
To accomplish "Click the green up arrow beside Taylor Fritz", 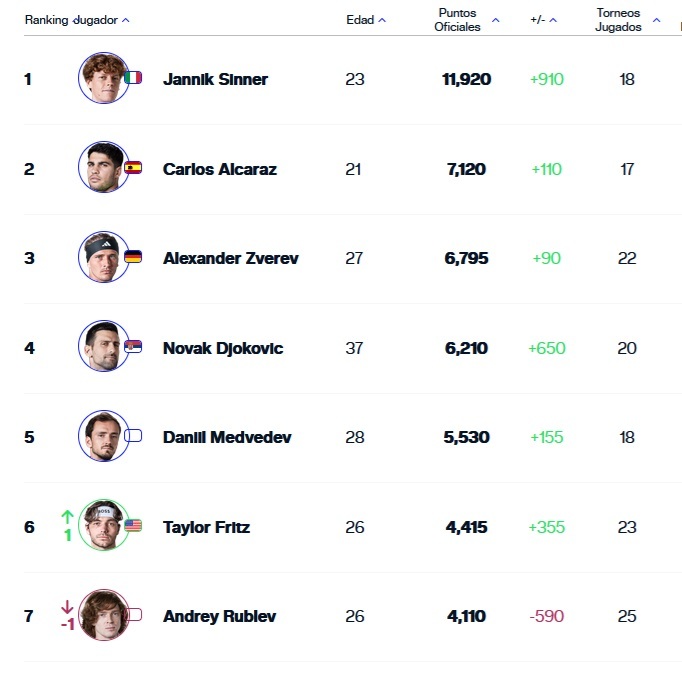I will pyautogui.click(x=67, y=517).
